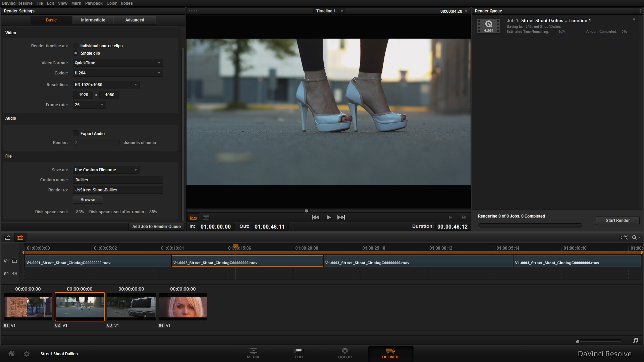Click the Render to path field
Screen dimensions: 644x362
118,190
